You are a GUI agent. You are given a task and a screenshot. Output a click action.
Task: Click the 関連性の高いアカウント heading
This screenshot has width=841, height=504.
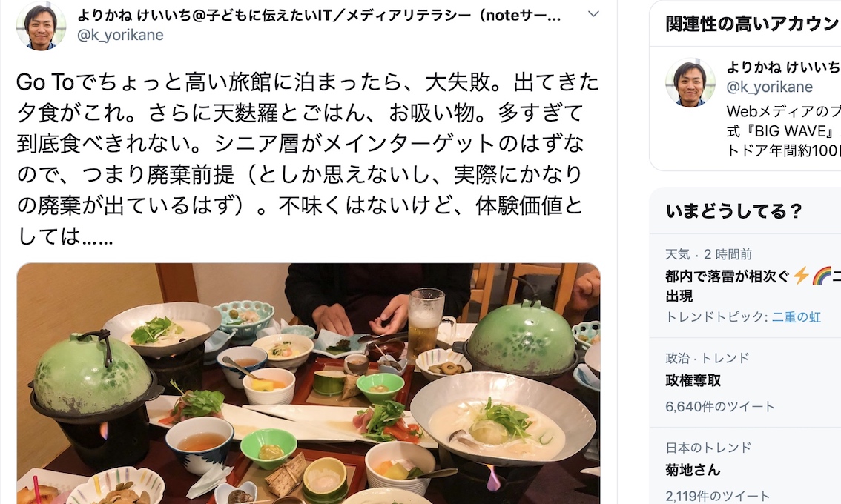(753, 24)
